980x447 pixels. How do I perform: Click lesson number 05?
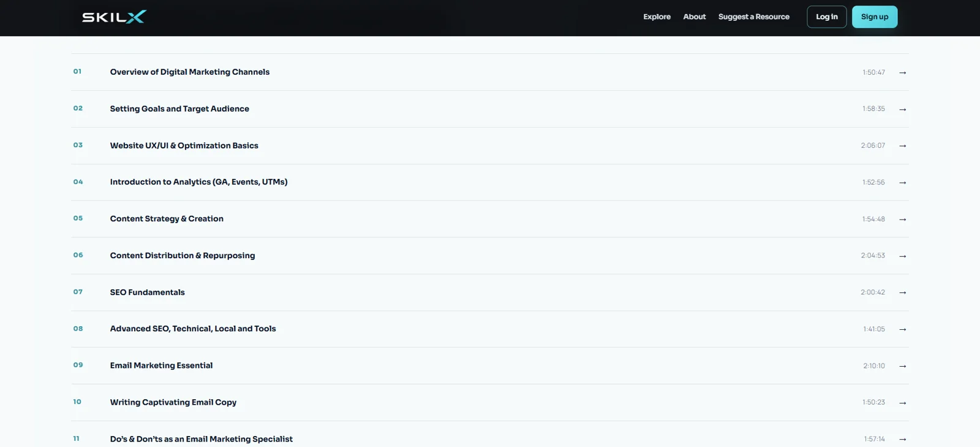coord(78,218)
